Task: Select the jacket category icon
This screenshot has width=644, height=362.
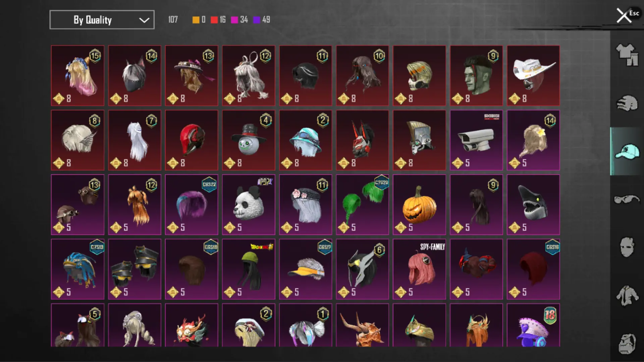Action: tap(627, 296)
